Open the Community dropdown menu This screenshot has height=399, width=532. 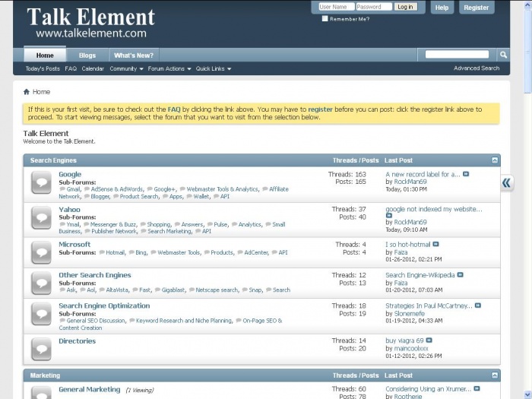tap(126, 68)
